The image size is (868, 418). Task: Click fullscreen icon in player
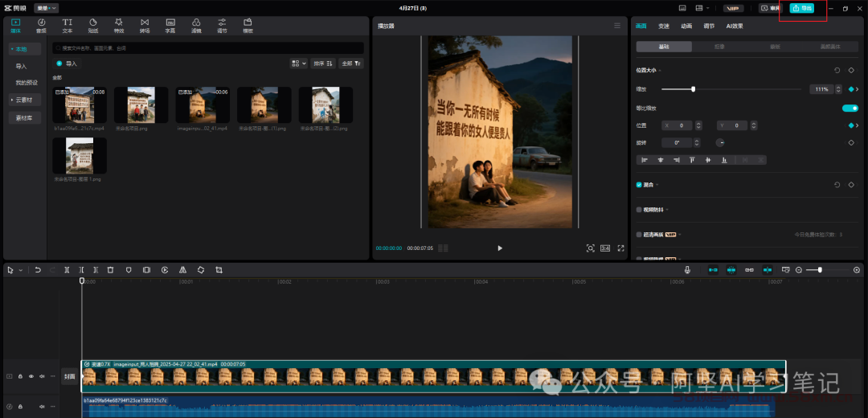(x=620, y=248)
